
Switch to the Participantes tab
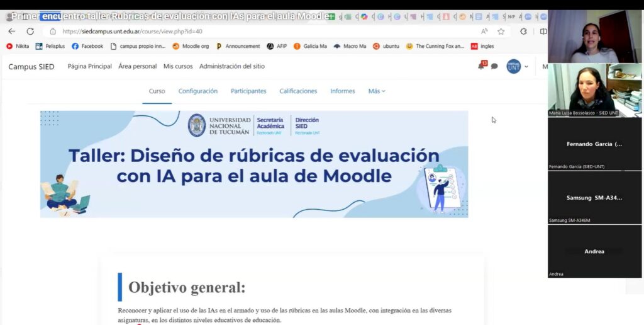(x=248, y=91)
